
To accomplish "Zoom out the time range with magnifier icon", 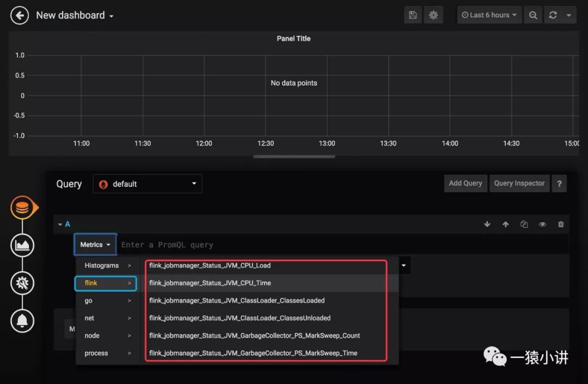I will click(533, 15).
